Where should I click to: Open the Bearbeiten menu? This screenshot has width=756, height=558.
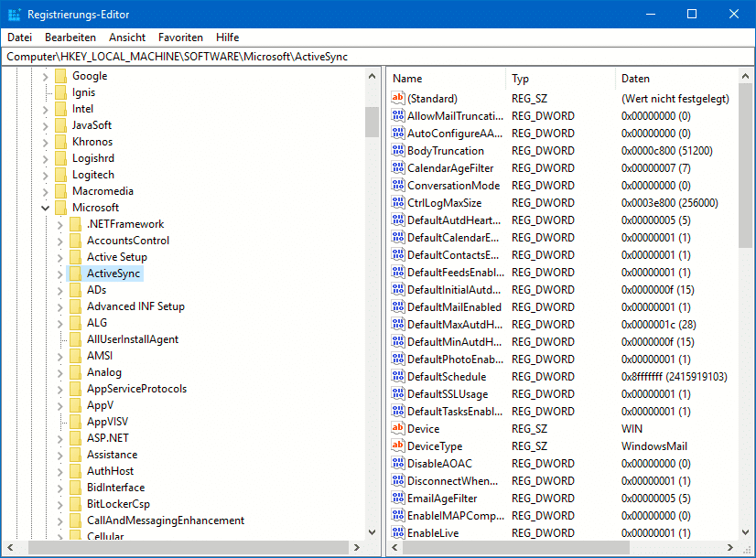(70, 38)
